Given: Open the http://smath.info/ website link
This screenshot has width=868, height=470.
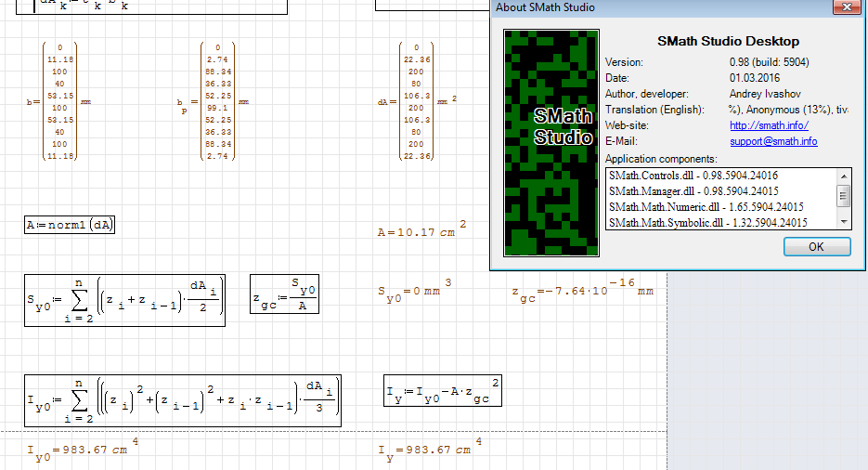Looking at the screenshot, I should click(769, 125).
